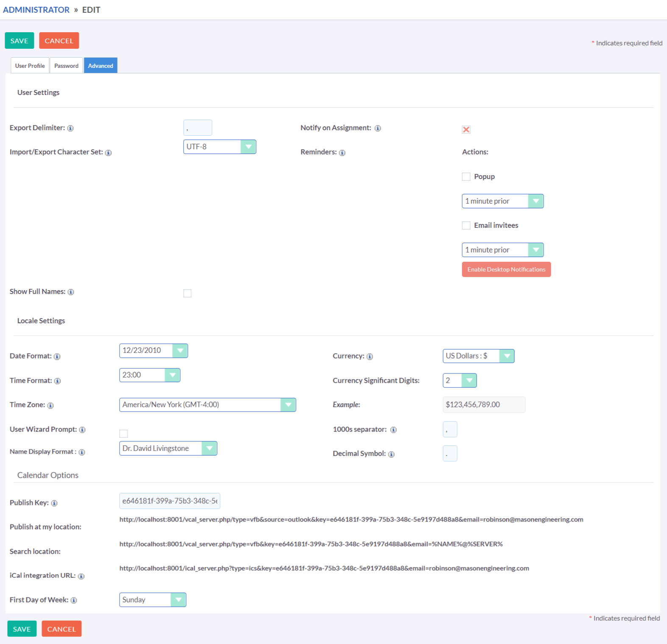Open the First Day of Week dropdown

pyautogui.click(x=153, y=600)
